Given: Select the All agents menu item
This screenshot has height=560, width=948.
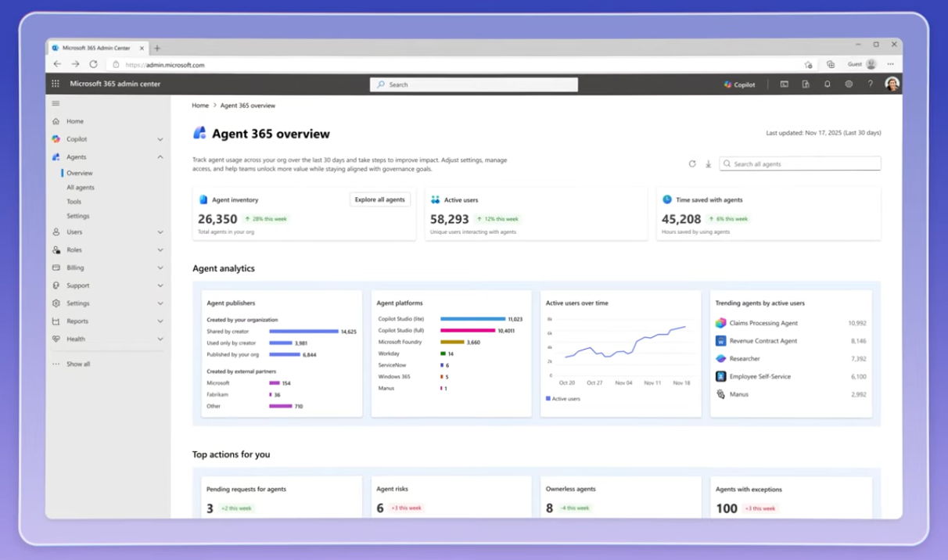Looking at the screenshot, I should click(x=79, y=187).
